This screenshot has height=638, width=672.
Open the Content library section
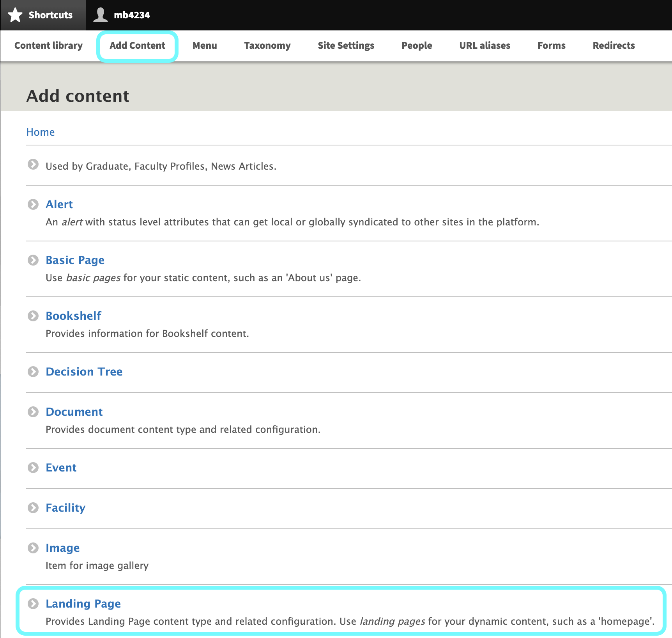(48, 45)
